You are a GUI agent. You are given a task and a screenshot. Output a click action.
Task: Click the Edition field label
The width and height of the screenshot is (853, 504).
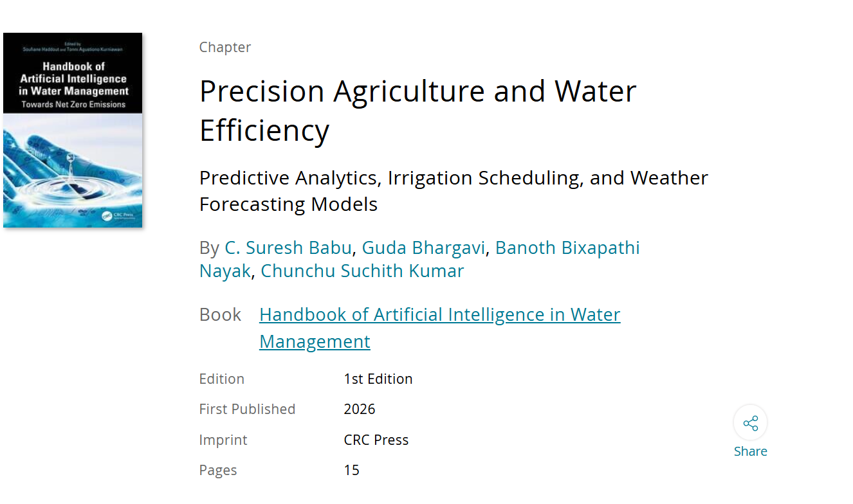(222, 379)
